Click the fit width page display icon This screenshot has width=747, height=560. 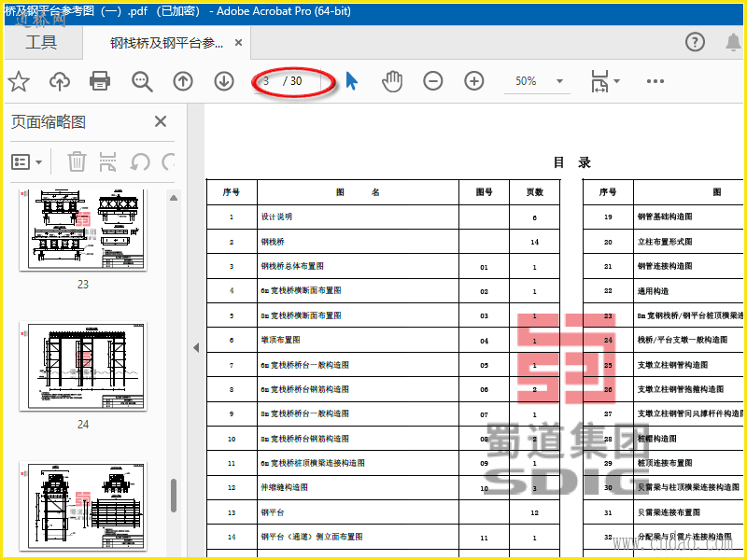(x=599, y=81)
